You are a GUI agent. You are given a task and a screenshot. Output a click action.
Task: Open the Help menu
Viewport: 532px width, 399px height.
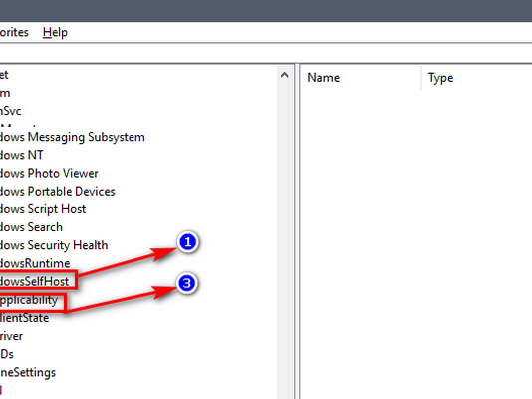point(55,32)
